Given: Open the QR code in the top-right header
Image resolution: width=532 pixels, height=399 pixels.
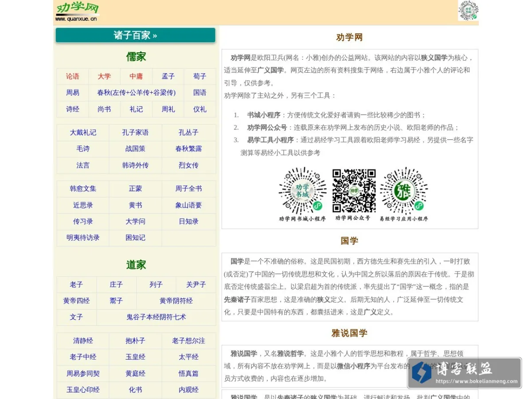Looking at the screenshot, I should tap(468, 11).
